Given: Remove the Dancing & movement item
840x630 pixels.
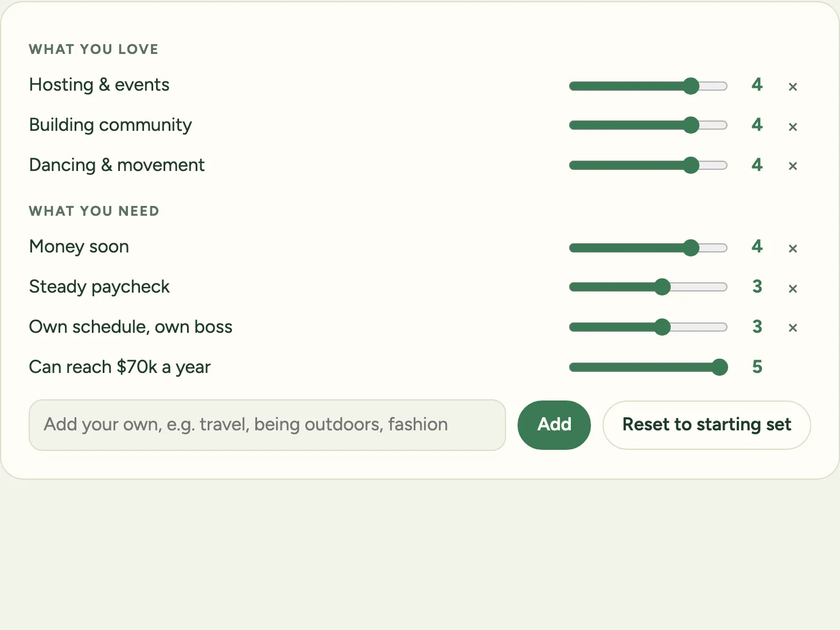Looking at the screenshot, I should coord(793,166).
